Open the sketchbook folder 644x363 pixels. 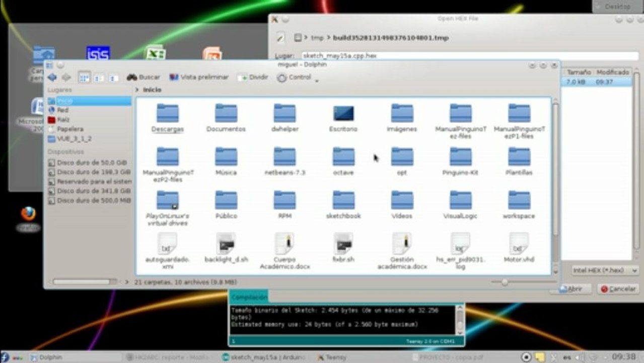(x=343, y=205)
